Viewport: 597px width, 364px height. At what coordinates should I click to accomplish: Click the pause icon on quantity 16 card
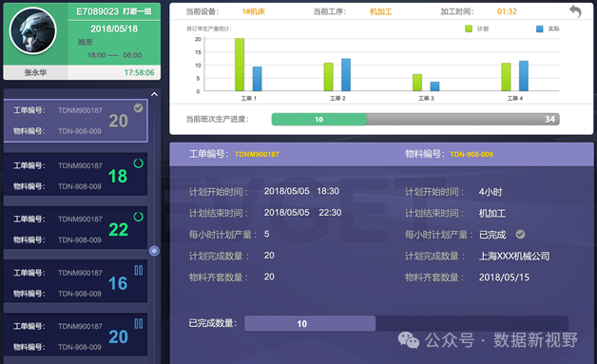(139, 270)
